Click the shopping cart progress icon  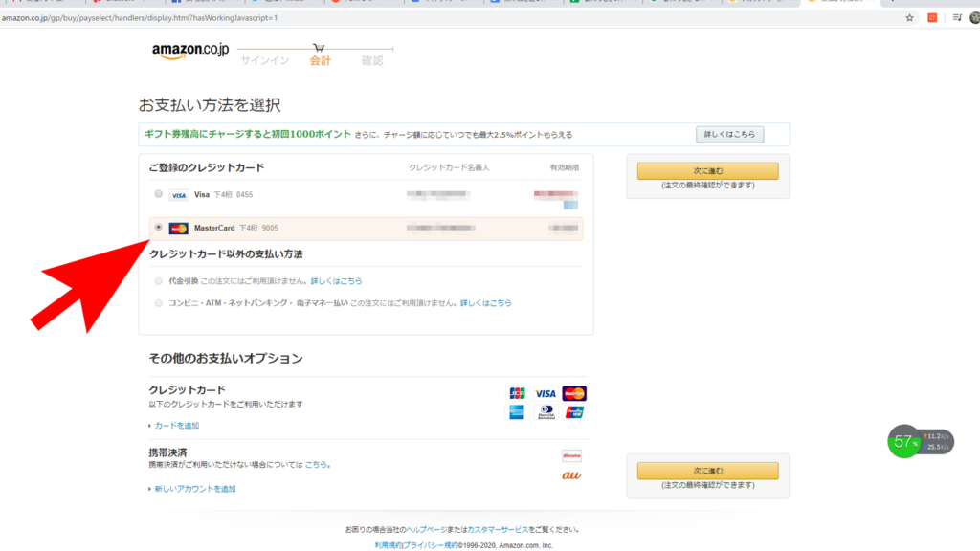coord(319,48)
